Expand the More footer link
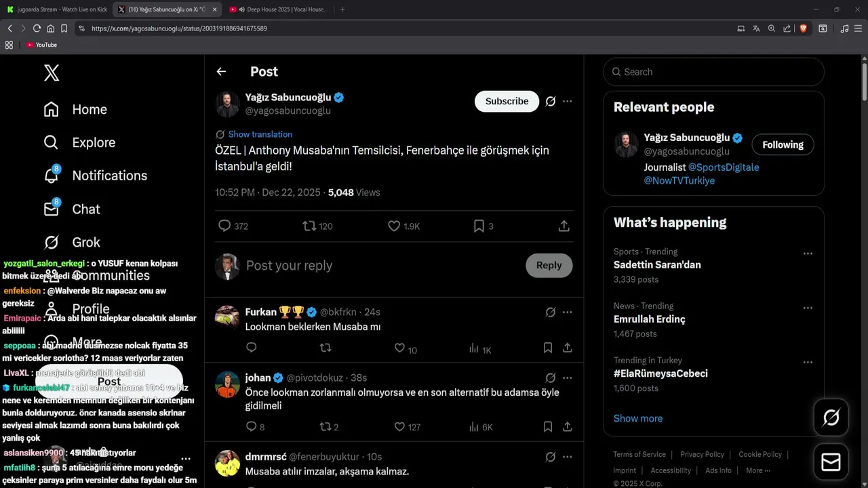868x488 pixels. pyautogui.click(x=757, y=470)
